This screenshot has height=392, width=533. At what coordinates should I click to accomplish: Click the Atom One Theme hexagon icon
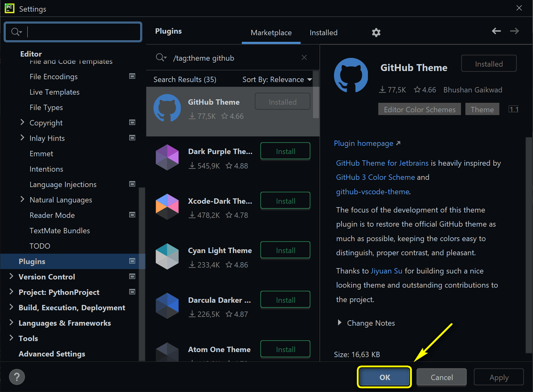pos(167,352)
